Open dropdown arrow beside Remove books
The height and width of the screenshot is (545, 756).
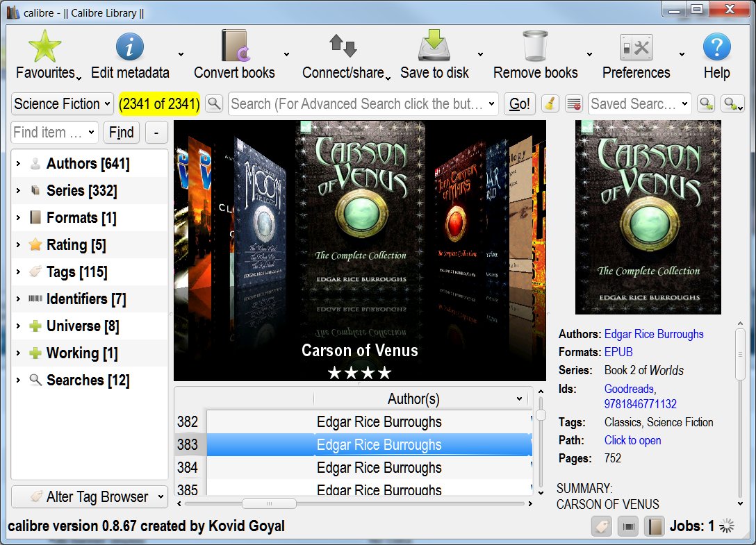[x=589, y=54]
